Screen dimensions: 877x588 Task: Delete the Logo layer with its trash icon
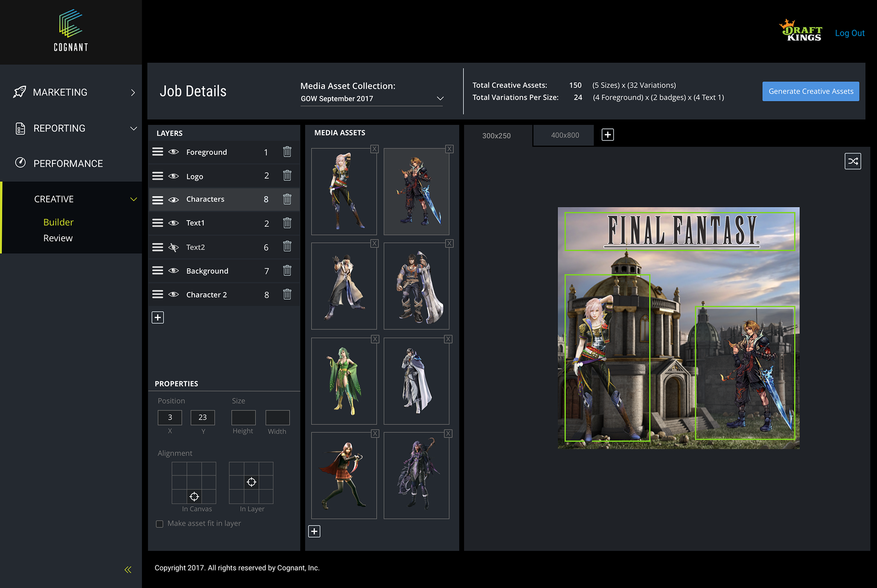287,175
